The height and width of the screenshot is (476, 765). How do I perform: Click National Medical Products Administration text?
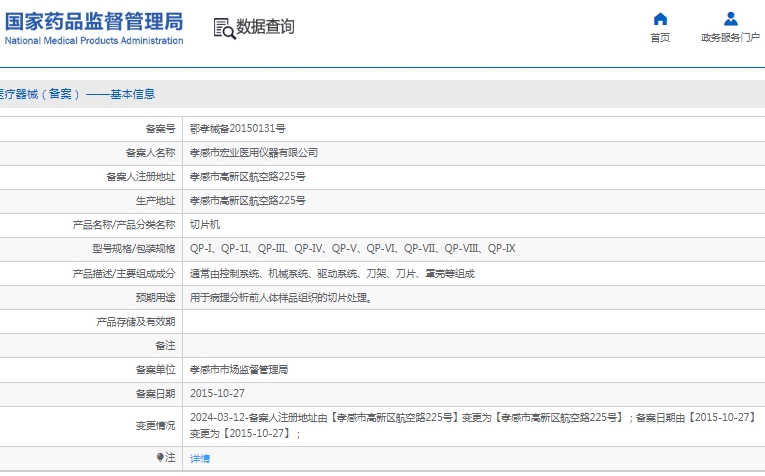94,40
